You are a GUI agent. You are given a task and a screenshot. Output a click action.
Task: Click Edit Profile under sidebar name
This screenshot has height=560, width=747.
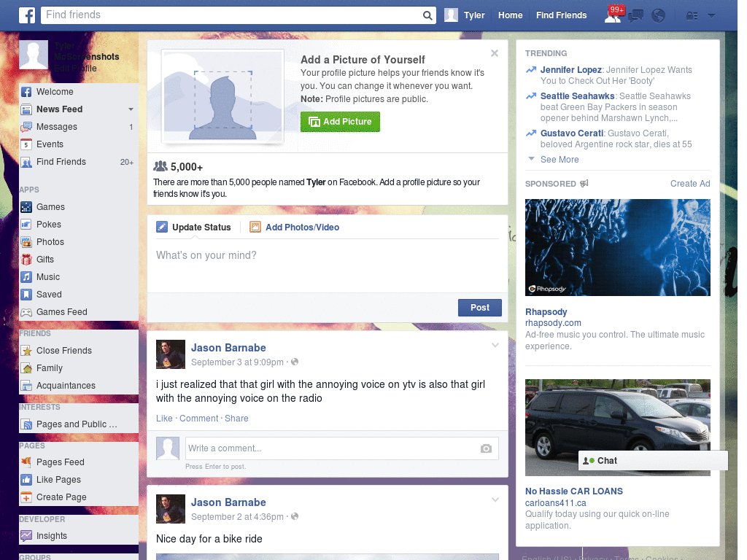click(x=75, y=69)
